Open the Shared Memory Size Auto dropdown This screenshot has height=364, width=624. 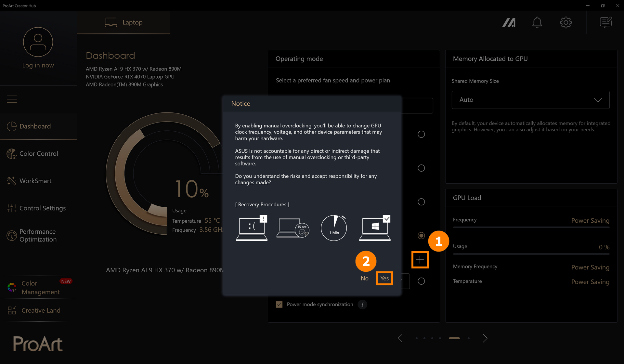[530, 100]
